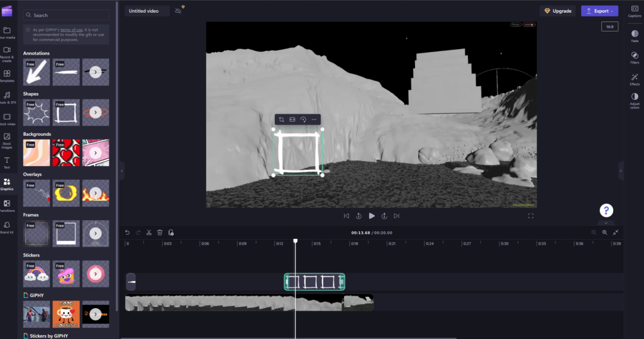Viewport: 644px width, 339px height.
Task: Open Stock video sidebar tab
Action: click(x=7, y=119)
